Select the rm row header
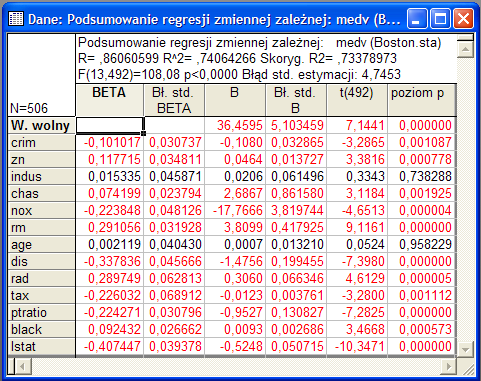The width and height of the screenshot is (481, 381). pyautogui.click(x=41, y=228)
